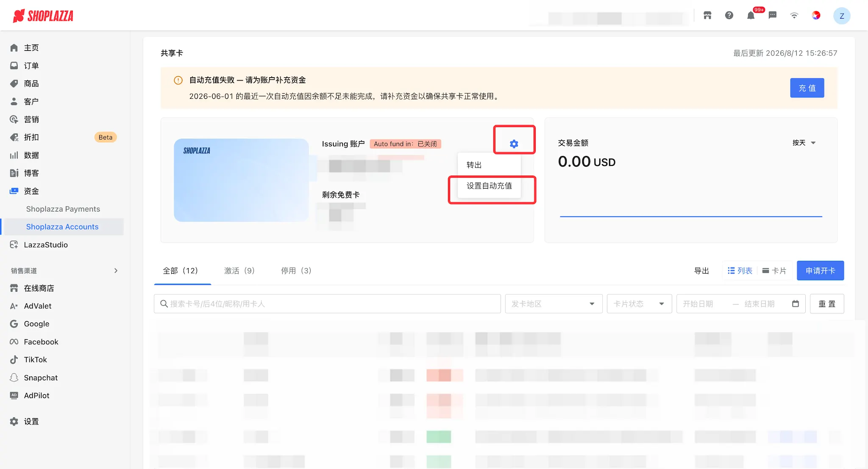Select Shoplazza Accounts submenu item

62,226
